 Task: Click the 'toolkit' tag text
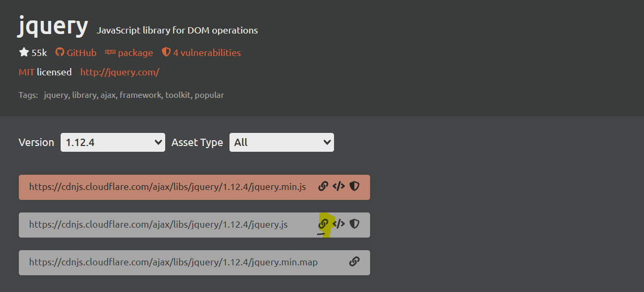(x=178, y=95)
